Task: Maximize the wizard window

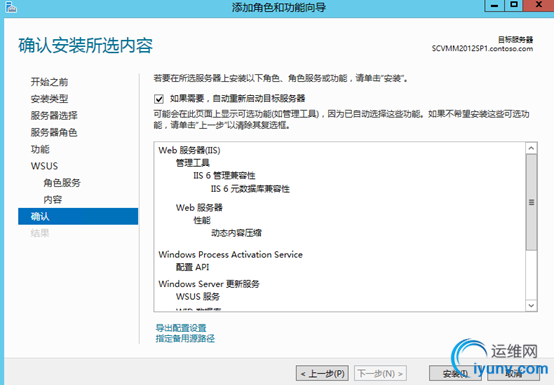Action: coord(514,5)
